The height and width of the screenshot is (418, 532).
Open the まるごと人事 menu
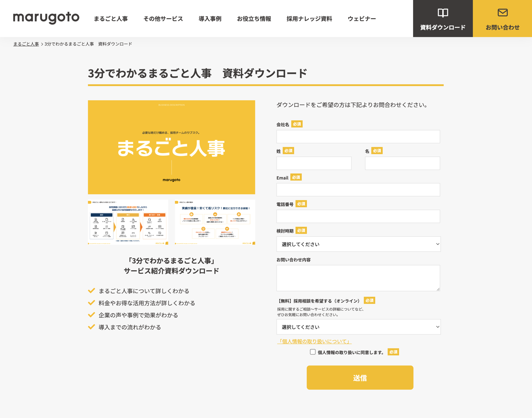(x=111, y=18)
